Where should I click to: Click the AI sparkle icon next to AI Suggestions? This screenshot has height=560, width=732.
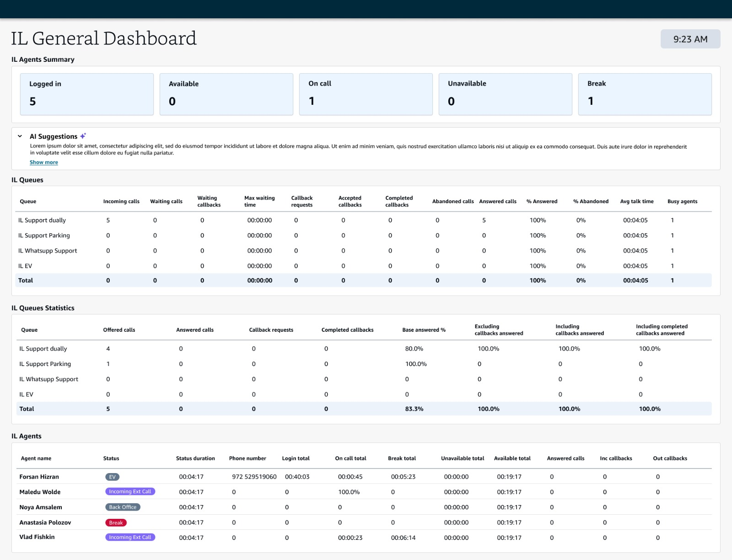coord(83,135)
